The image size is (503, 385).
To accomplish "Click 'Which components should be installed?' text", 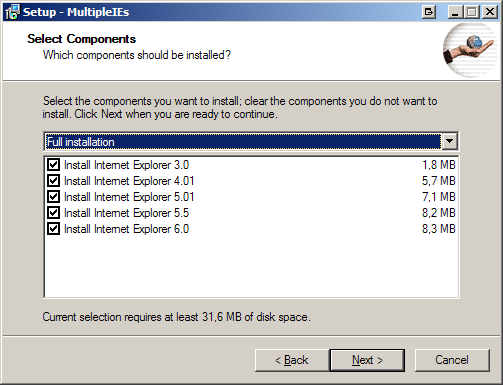I will pos(137,55).
